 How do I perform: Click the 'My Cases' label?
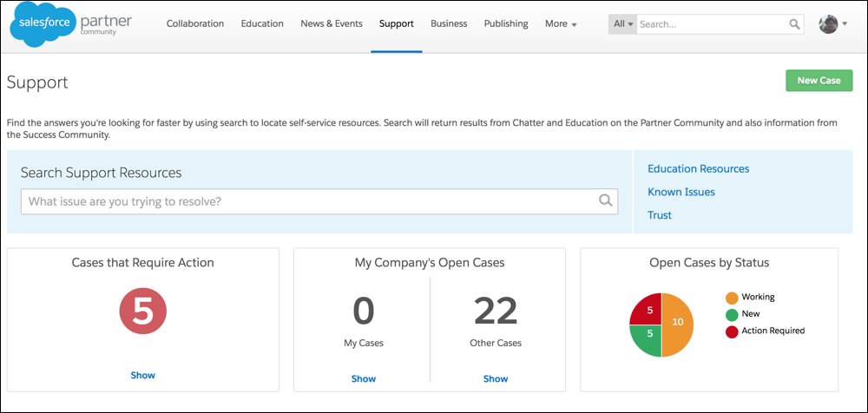363,343
